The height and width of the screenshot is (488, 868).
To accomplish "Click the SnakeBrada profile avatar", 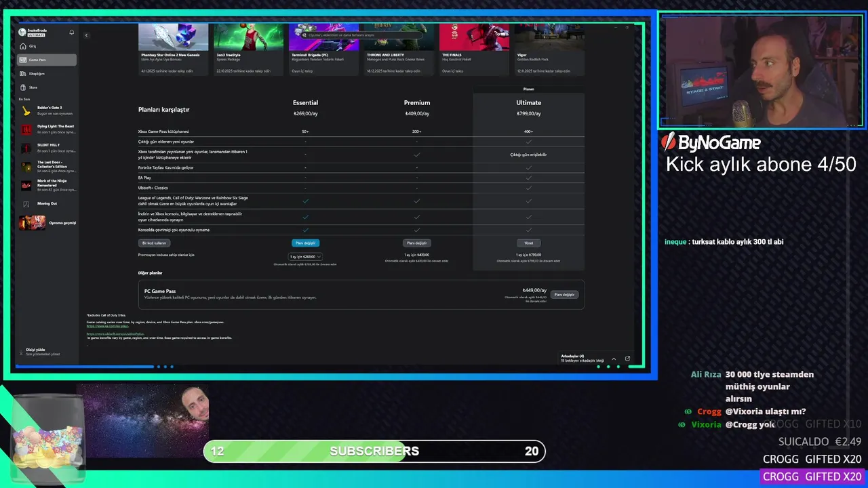I will (x=22, y=32).
